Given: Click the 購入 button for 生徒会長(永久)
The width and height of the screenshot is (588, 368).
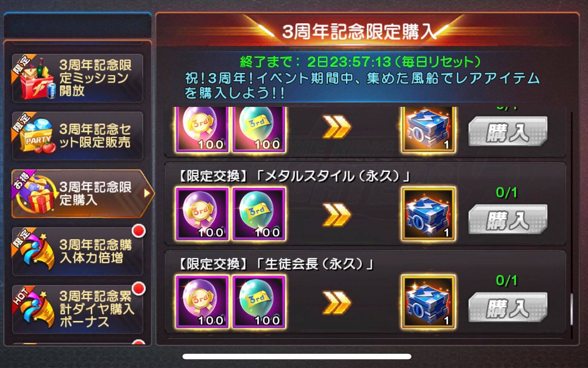Looking at the screenshot, I should (508, 307).
